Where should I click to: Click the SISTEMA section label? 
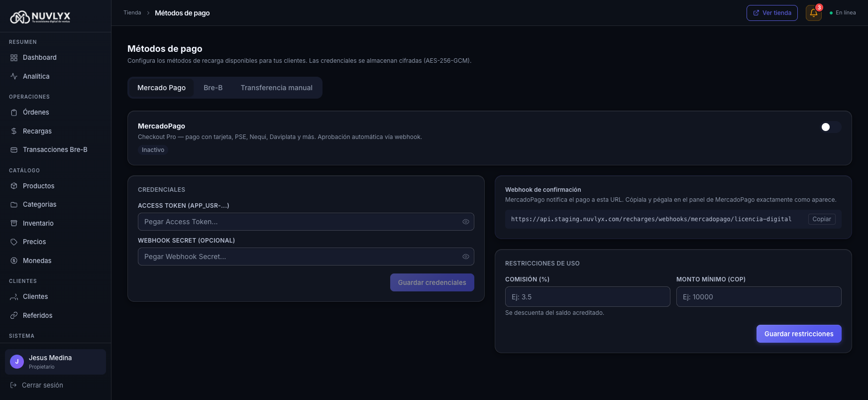pos(21,336)
